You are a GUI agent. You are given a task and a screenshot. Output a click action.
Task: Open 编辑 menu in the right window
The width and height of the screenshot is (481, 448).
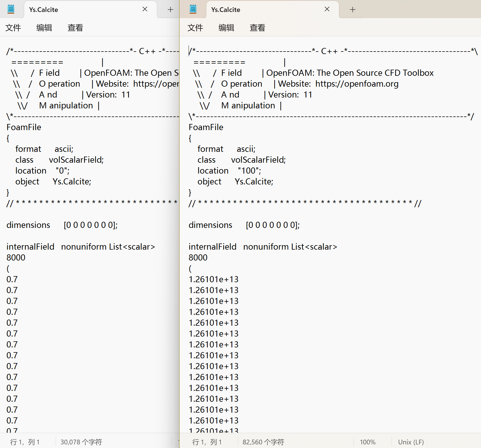pos(226,28)
